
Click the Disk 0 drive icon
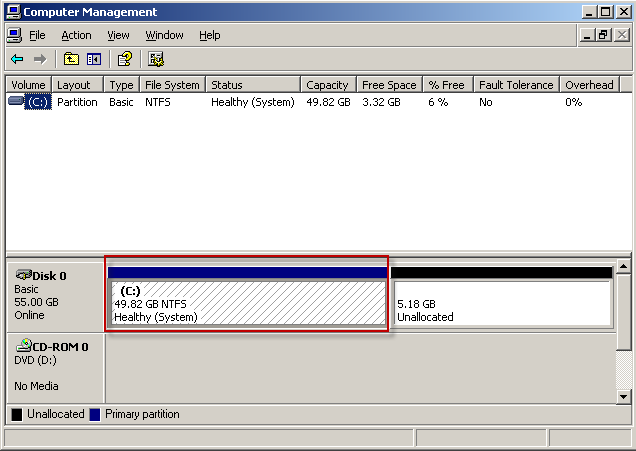24,275
